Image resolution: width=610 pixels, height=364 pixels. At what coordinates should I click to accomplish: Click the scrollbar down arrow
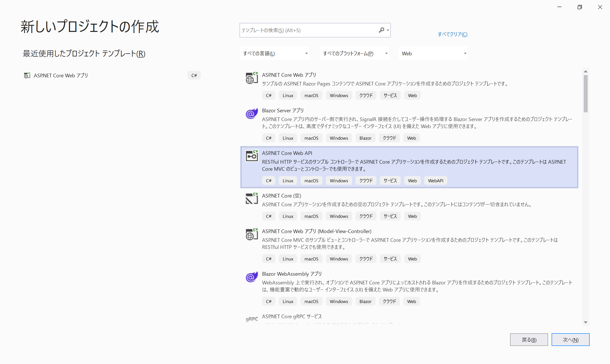pos(586,322)
